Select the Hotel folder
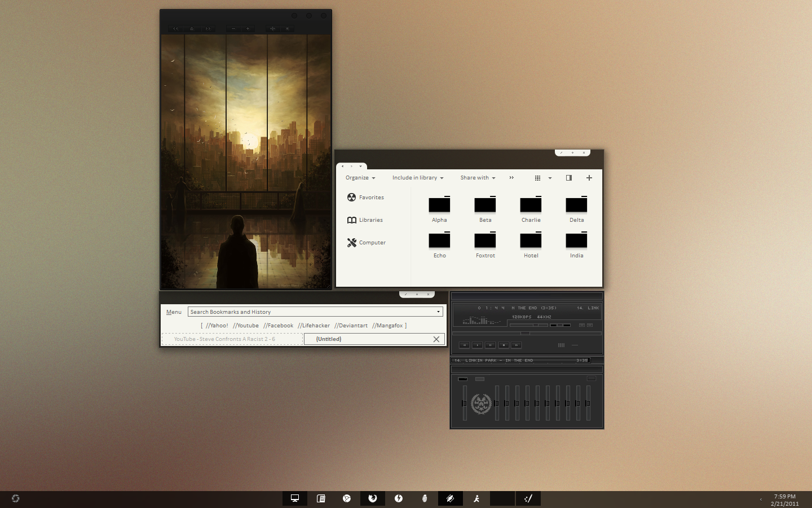This screenshot has width=812, height=508. click(531, 245)
